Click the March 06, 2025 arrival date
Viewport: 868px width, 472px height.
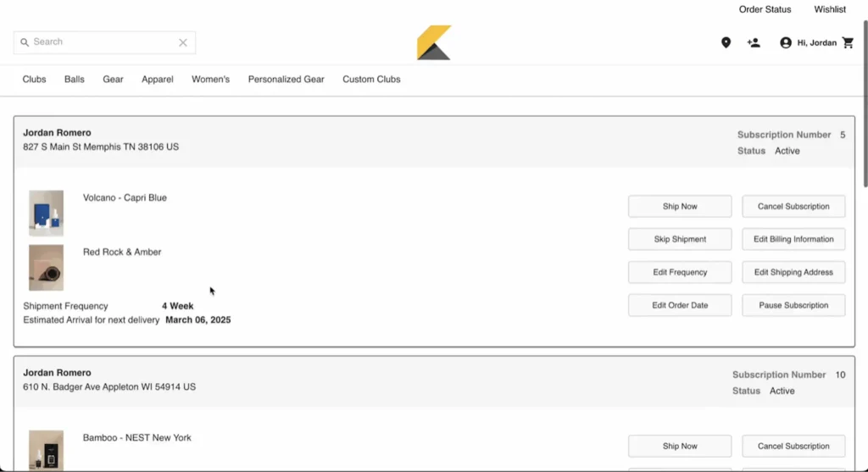tap(198, 319)
